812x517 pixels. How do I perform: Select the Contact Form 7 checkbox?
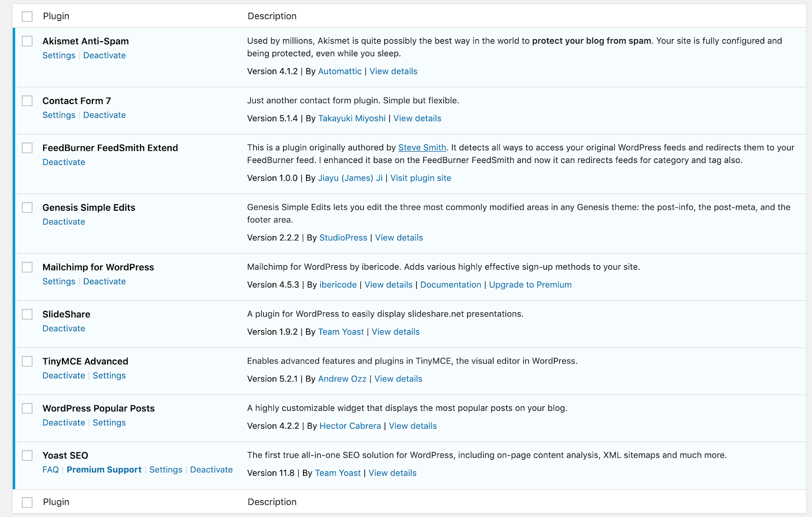point(27,101)
